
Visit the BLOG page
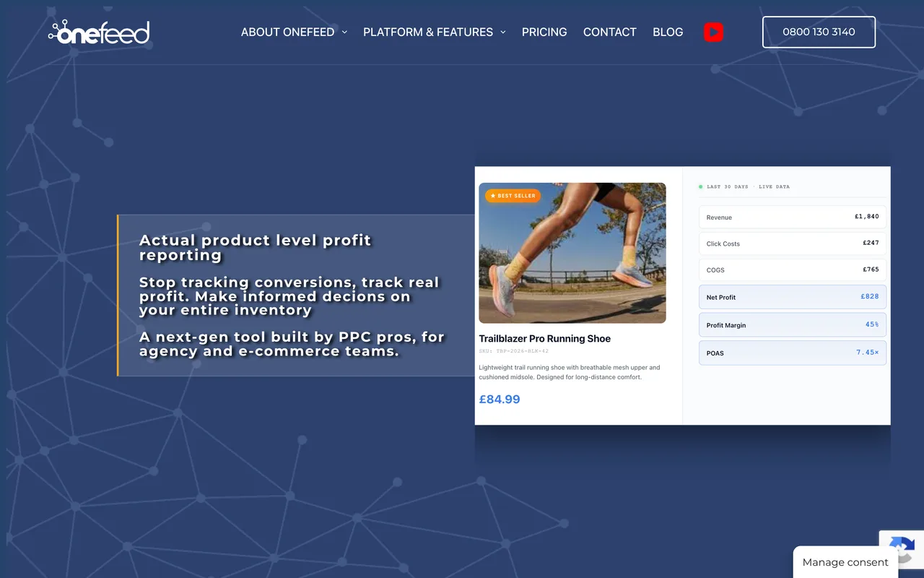[668, 32]
